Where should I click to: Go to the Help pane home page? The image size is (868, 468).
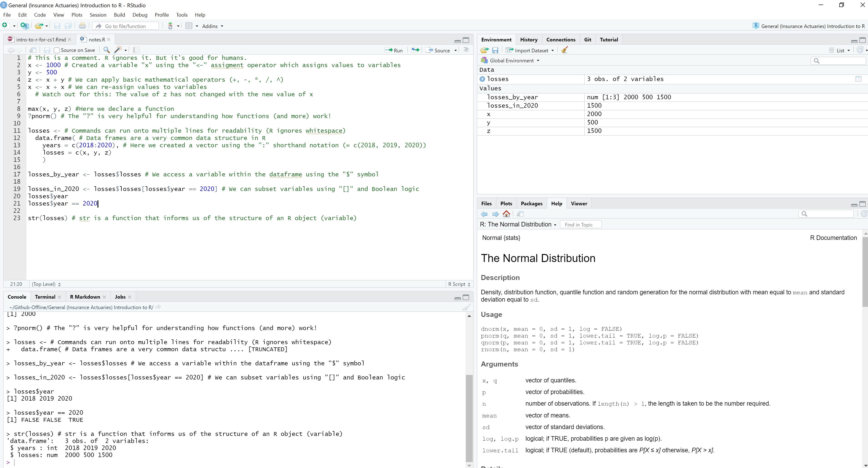coord(506,214)
